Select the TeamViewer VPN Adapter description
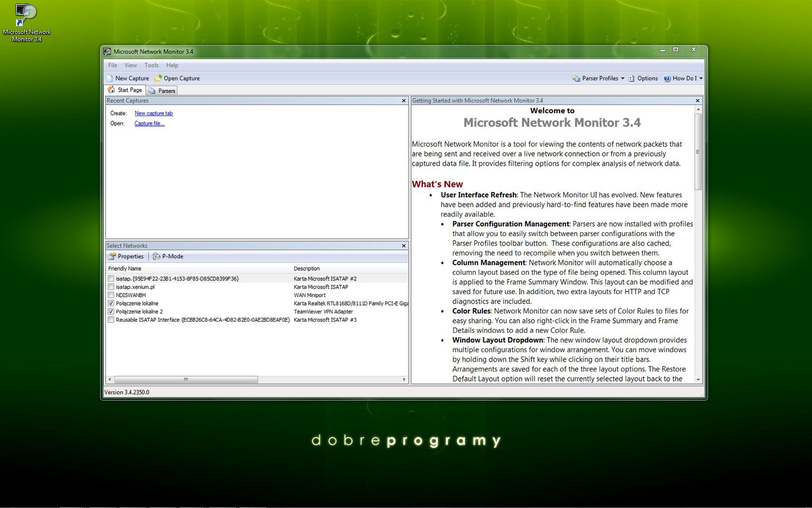812x508 pixels. [x=323, y=312]
